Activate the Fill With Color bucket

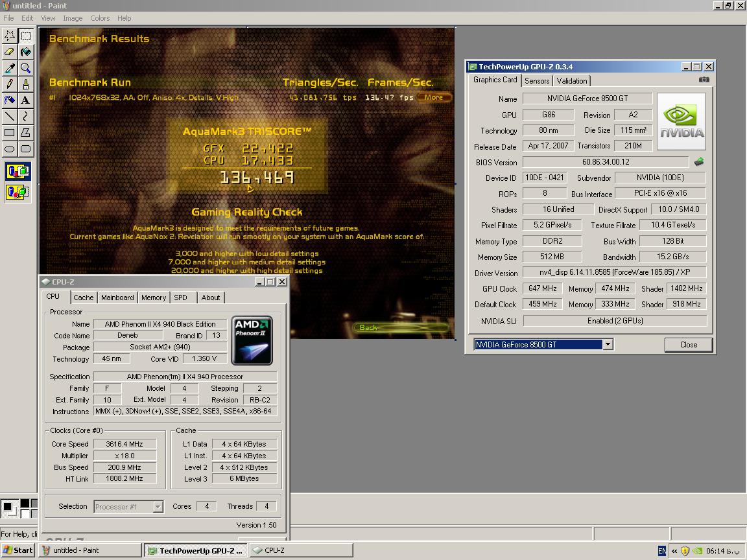(x=26, y=52)
